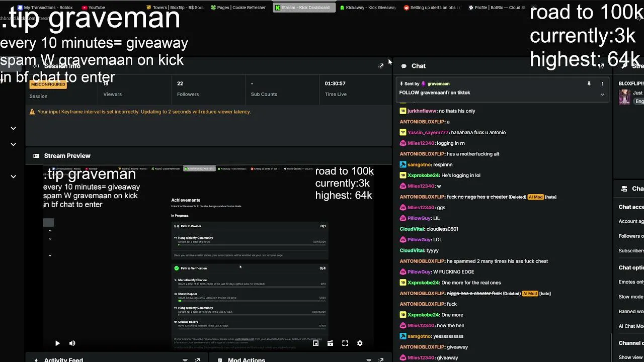Open mini player in stream preview
Screen dimensions: 644x362
(315, 343)
